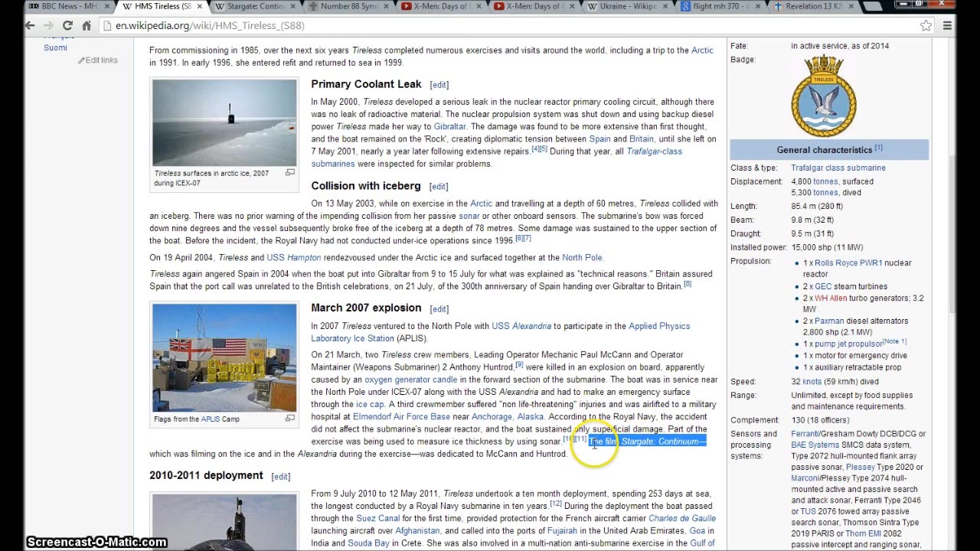980x551 pixels.
Task: Switch to the BBC News tab
Action: coord(64,7)
